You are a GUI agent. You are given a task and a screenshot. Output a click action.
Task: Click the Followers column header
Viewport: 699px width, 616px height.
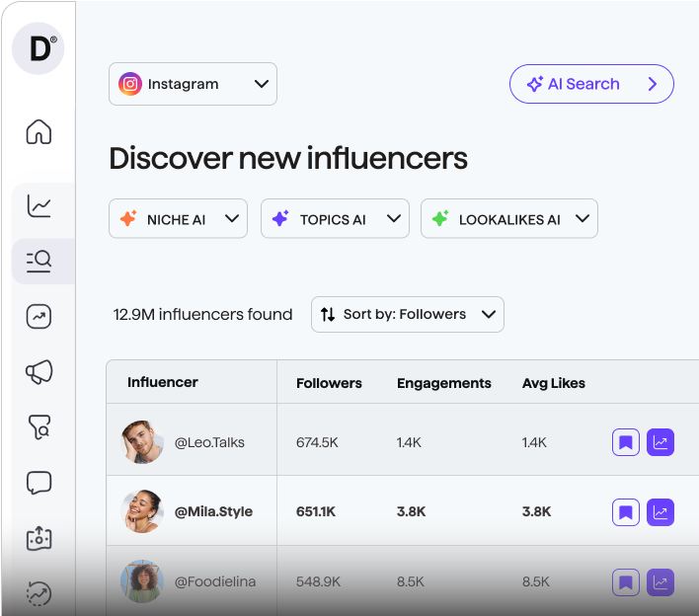click(329, 383)
